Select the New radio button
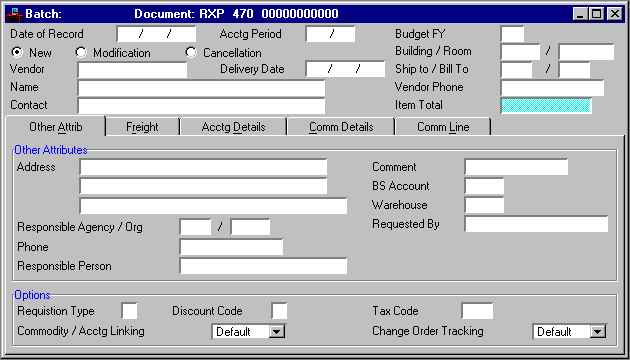The width and height of the screenshot is (630, 360). 17,52
